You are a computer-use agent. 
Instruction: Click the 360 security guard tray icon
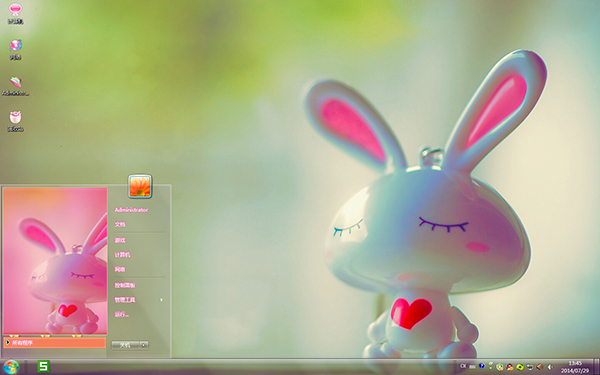[x=499, y=367]
